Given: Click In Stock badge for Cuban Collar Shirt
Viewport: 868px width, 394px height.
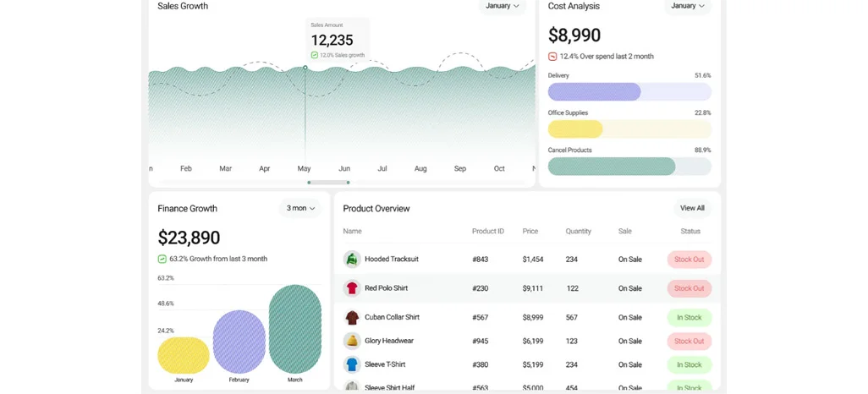Looking at the screenshot, I should point(689,318).
